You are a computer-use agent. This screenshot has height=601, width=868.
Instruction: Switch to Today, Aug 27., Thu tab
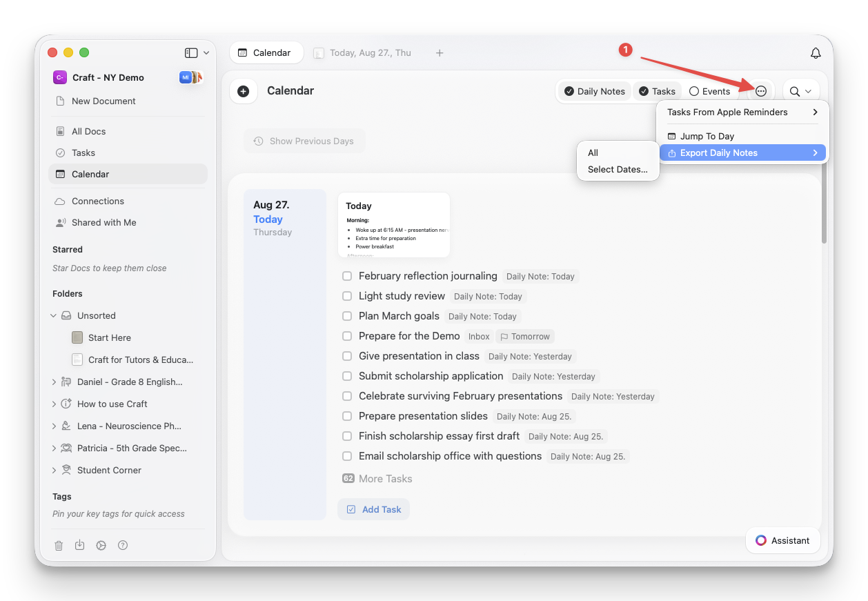pos(364,53)
